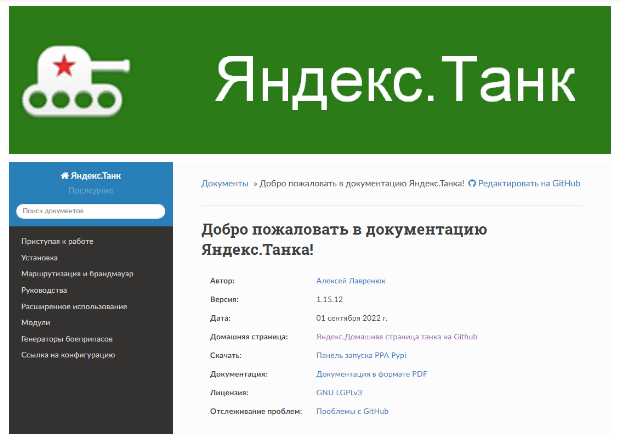
Task: Open the GNU LGPLv3 license link
Action: (339, 393)
